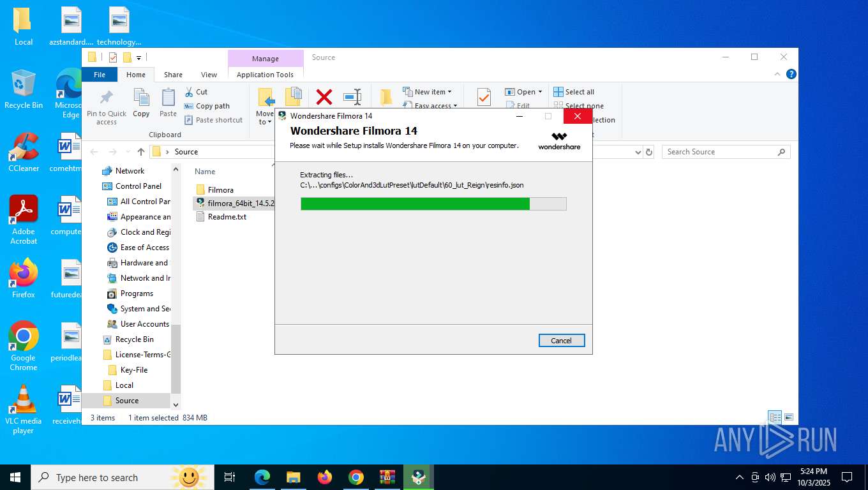Open Google Chrome desktop shortcut
The width and height of the screenshot is (868, 490).
click(24, 346)
